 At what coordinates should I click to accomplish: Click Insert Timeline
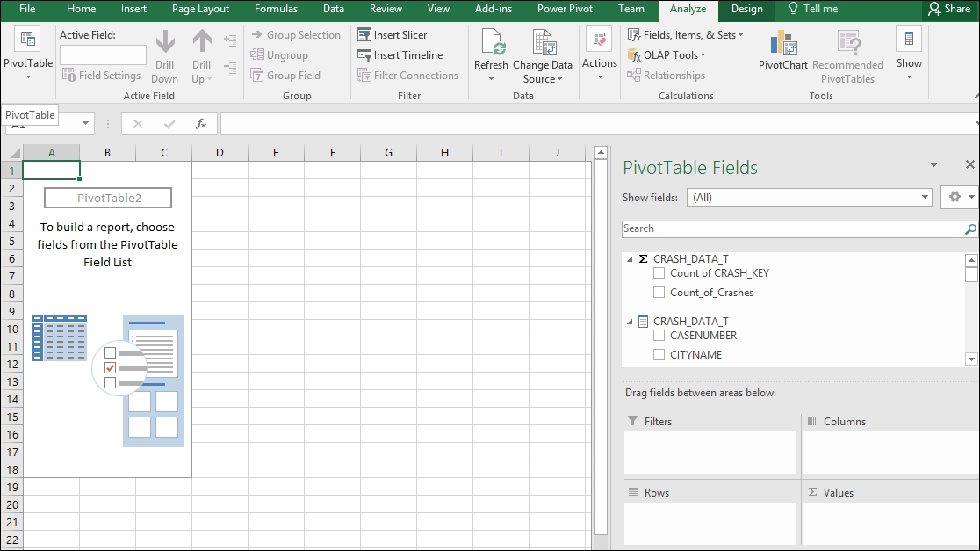click(400, 55)
